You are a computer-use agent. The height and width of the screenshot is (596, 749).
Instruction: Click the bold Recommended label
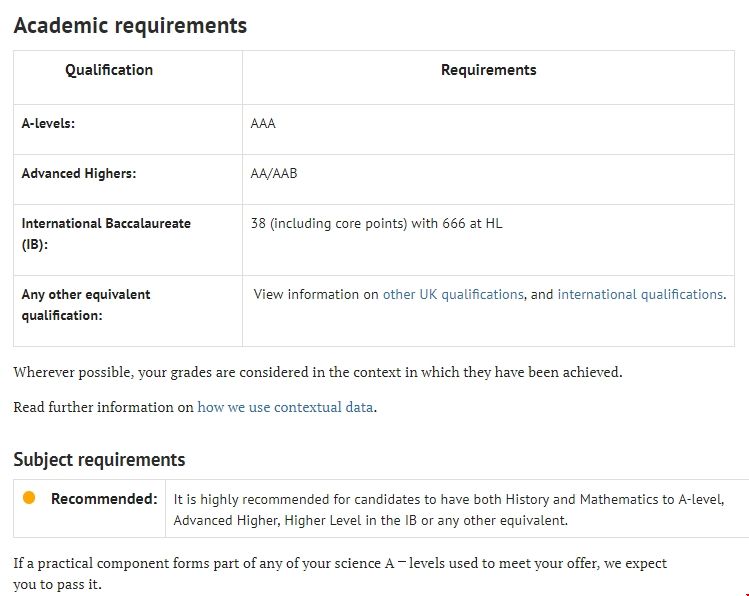(x=104, y=498)
